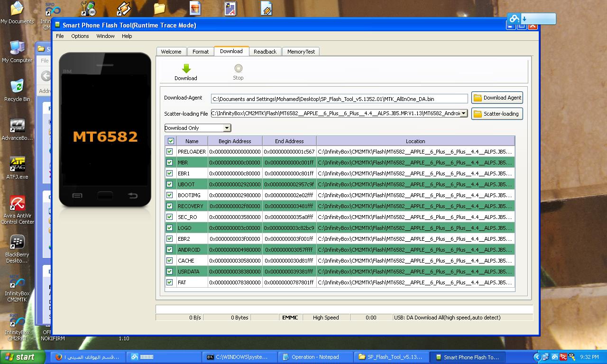Uncheck the FAT partition checkbox
The image size is (607, 364).
tap(169, 282)
